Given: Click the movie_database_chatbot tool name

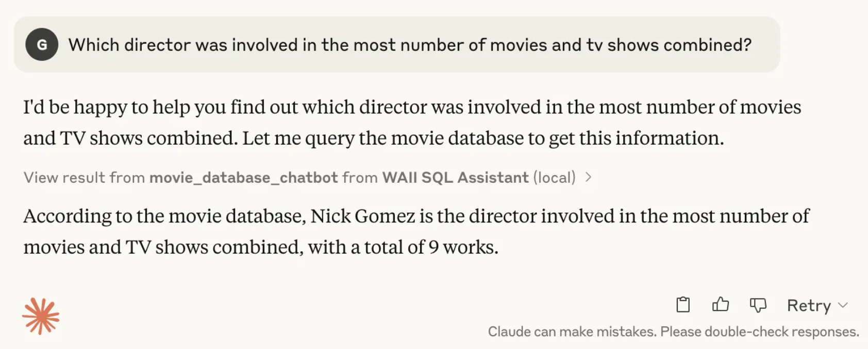Looking at the screenshot, I should pyautogui.click(x=244, y=178).
